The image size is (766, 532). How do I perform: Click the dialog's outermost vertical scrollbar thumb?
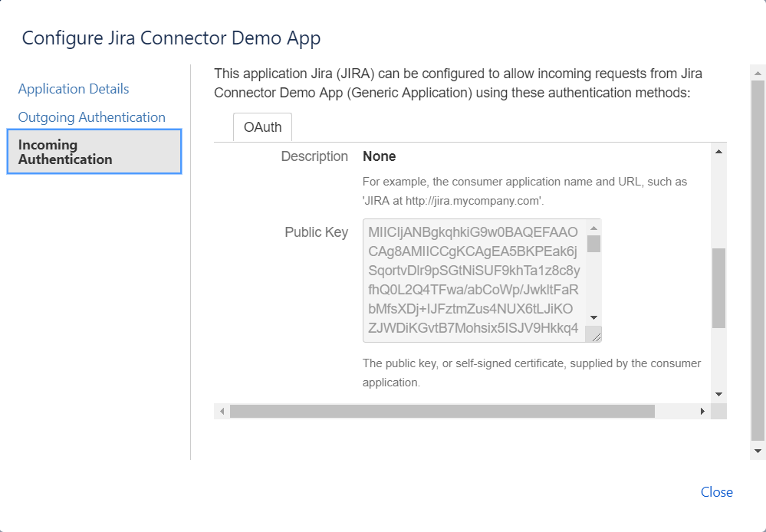tap(758, 261)
